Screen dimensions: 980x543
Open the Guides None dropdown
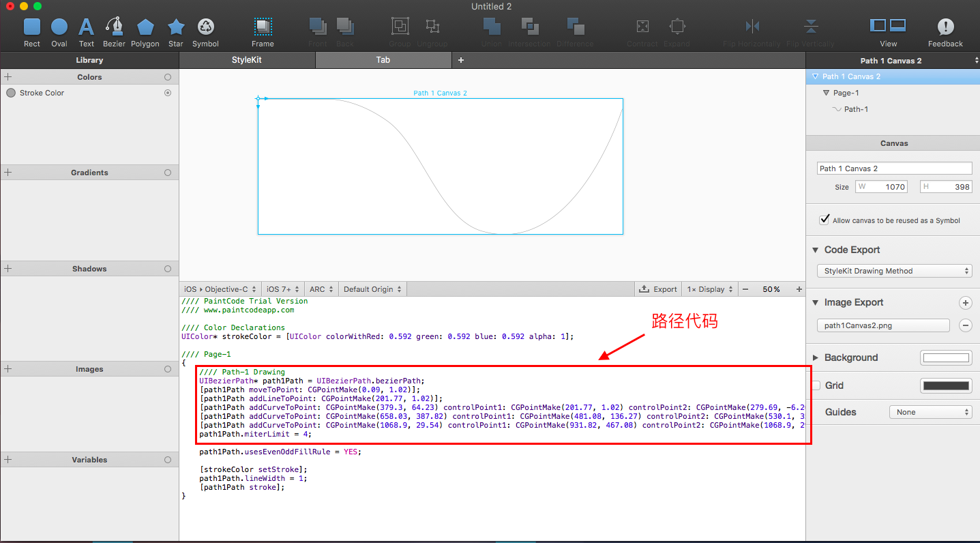pyautogui.click(x=931, y=412)
